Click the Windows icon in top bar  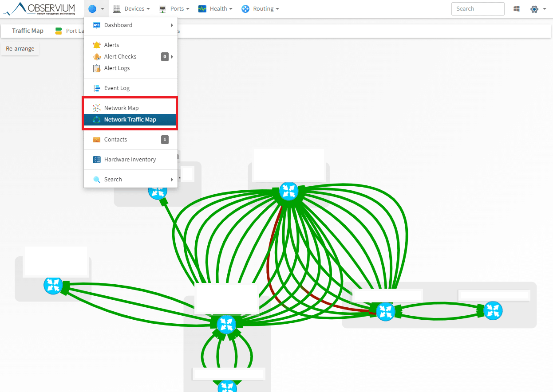point(517,9)
